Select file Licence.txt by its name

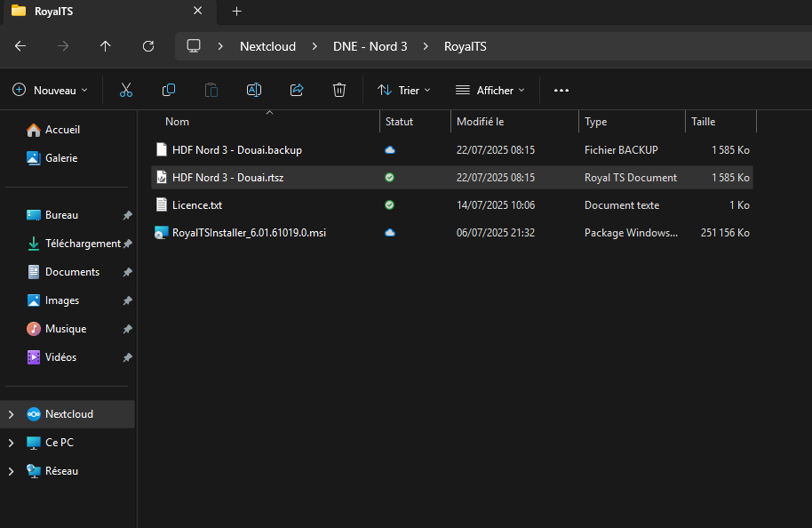pos(197,204)
